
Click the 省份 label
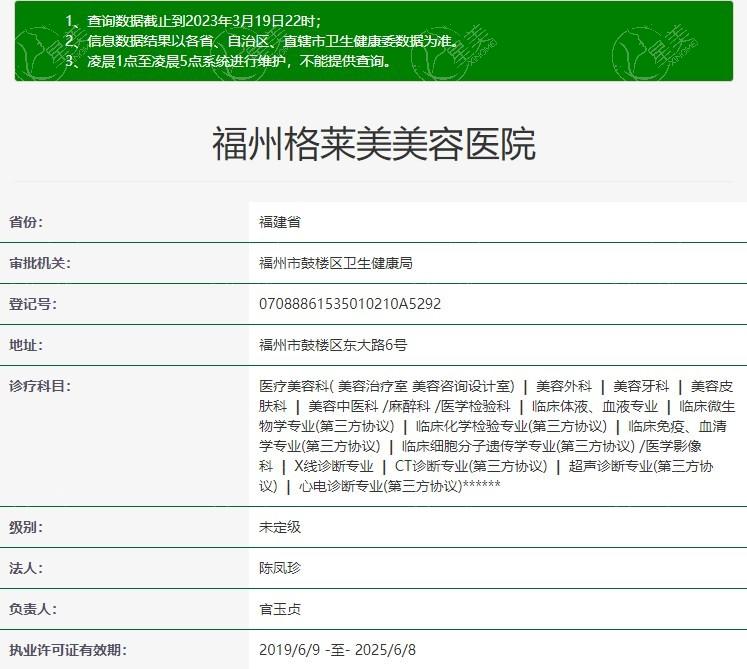[26, 222]
